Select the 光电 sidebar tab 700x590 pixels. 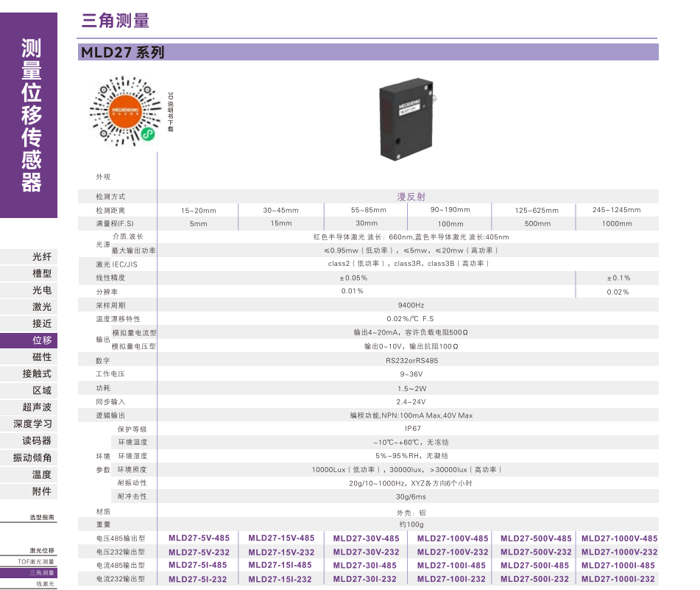pyautogui.click(x=42, y=290)
